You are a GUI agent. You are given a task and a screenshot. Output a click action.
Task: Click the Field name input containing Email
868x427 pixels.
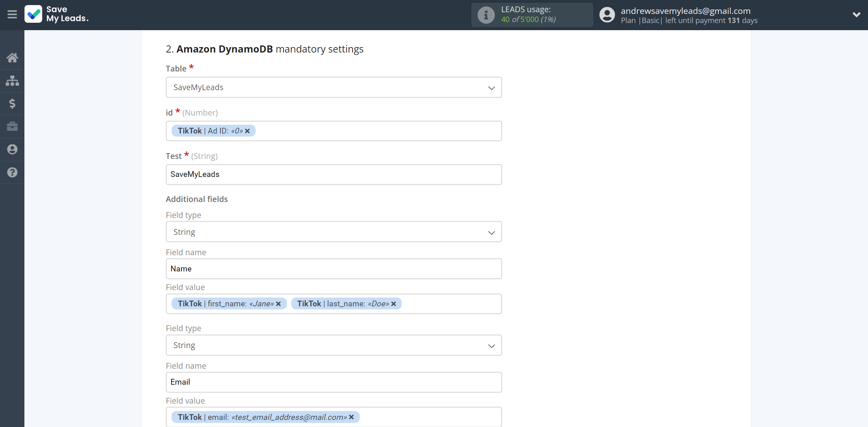pos(334,382)
